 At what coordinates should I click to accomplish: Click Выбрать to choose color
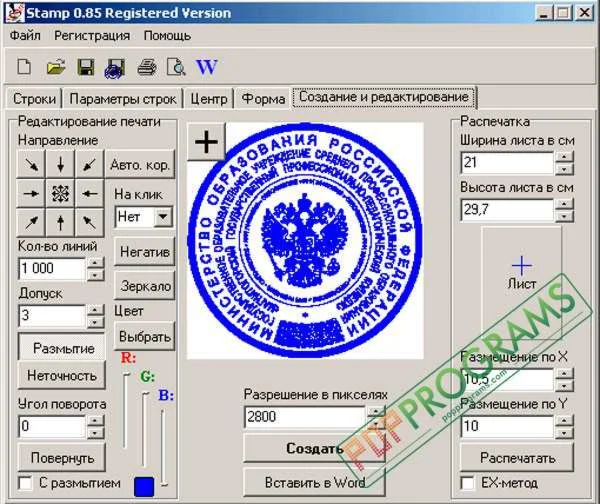click(145, 336)
